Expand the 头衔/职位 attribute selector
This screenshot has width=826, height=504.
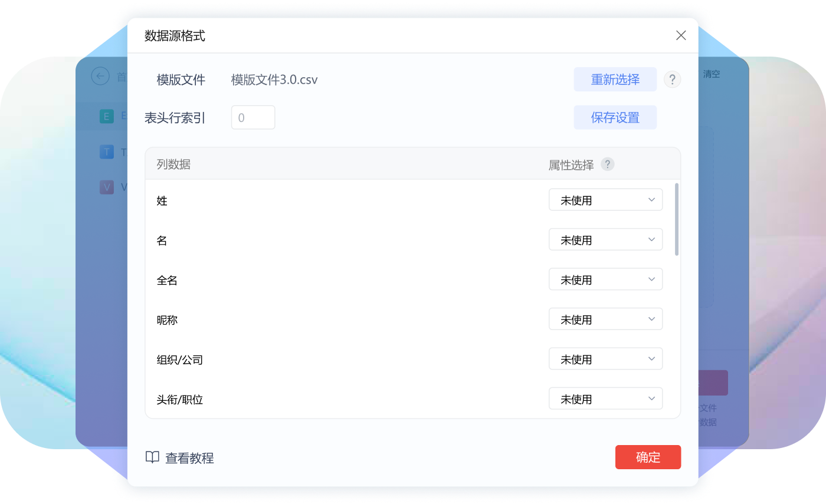click(605, 398)
